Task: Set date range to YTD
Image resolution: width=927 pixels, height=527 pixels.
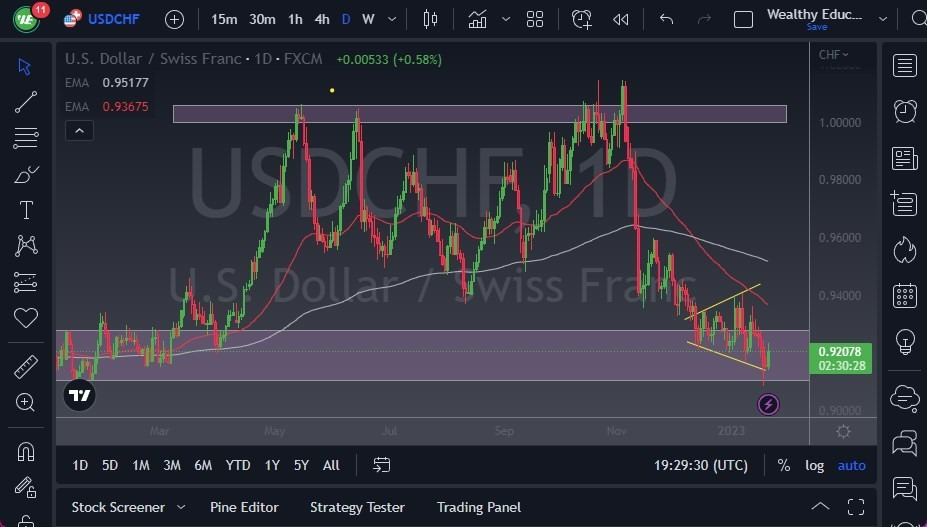Action: pos(238,465)
